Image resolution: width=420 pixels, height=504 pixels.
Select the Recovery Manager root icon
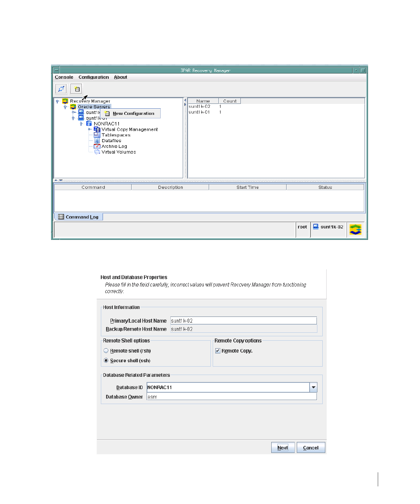(65, 101)
